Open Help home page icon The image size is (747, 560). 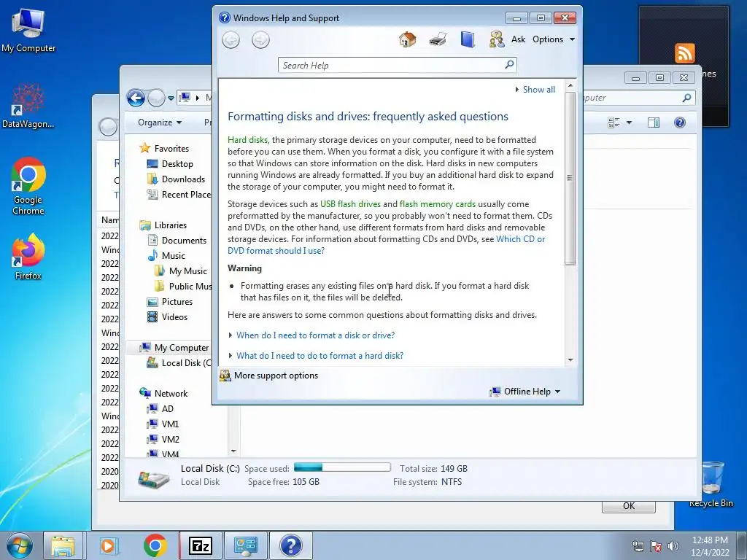point(407,39)
